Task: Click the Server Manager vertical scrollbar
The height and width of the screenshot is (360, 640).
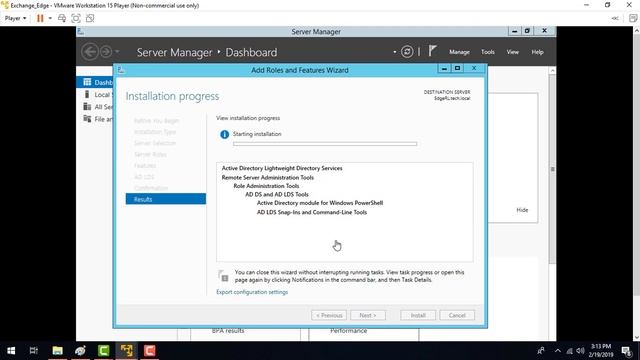Action: (x=552, y=169)
